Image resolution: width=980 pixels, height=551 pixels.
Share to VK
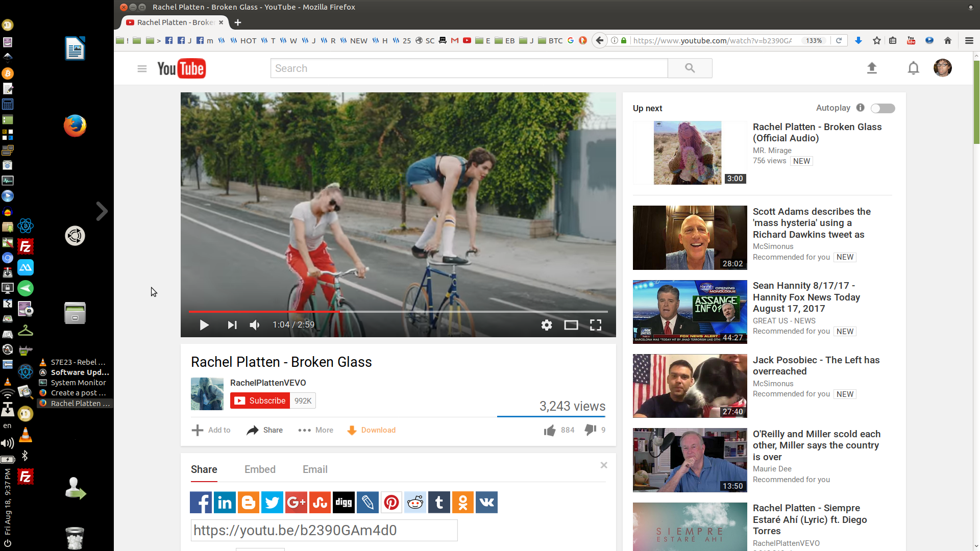click(x=486, y=503)
